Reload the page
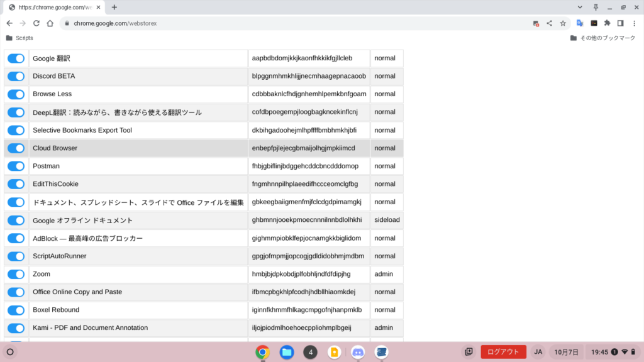Screen dimensions: 644x362 pos(36,23)
